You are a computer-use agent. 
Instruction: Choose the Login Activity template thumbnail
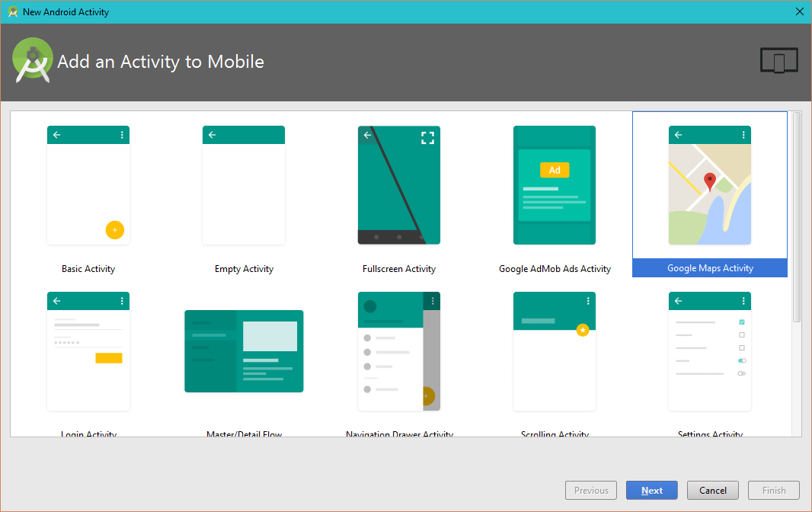click(x=88, y=350)
